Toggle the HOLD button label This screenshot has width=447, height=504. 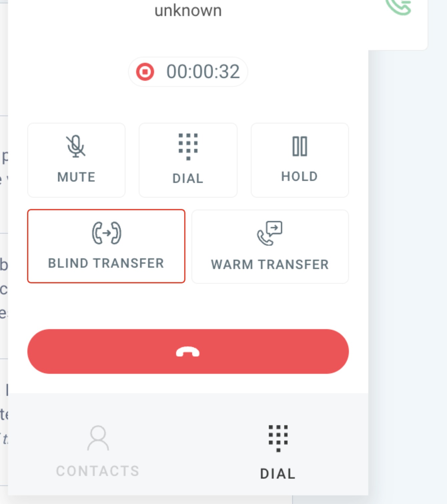coord(300,176)
